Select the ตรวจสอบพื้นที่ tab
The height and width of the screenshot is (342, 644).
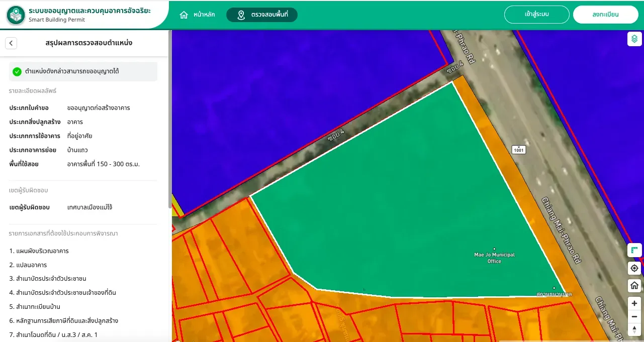262,15
